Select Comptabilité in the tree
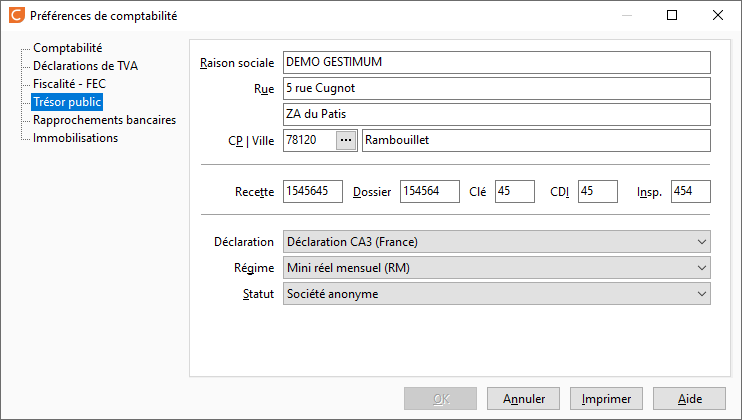Image resolution: width=742 pixels, height=420 pixels. (x=67, y=48)
